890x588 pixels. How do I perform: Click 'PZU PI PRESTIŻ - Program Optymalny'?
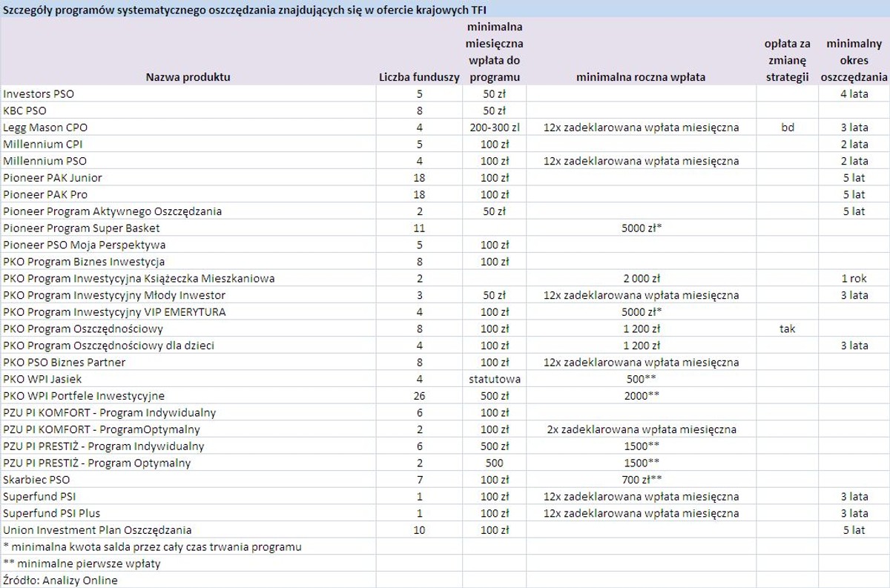96,463
